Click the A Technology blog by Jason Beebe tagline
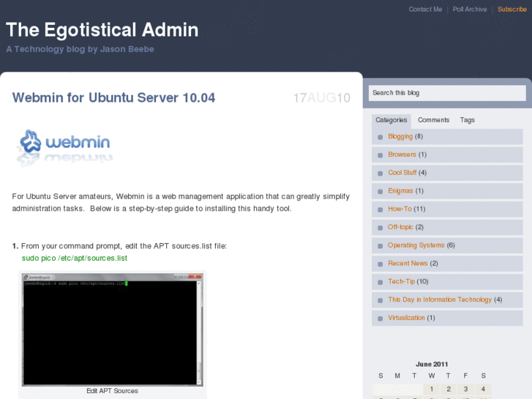The height and width of the screenshot is (399, 532). (x=80, y=49)
